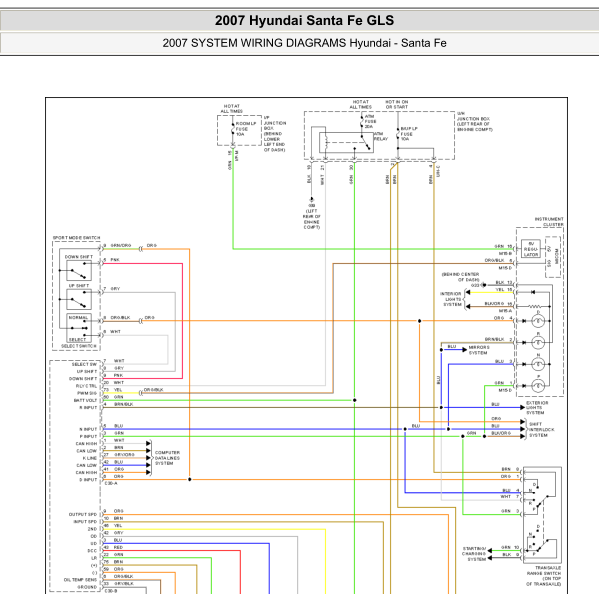Click the "P INPUT" module pin label
599x594 pixels.
coord(88,436)
